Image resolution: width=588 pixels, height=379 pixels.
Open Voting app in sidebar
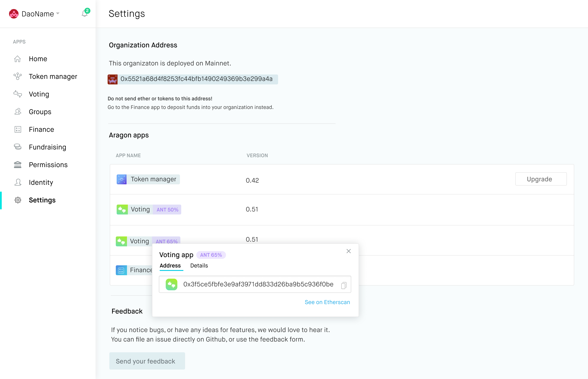click(x=39, y=94)
